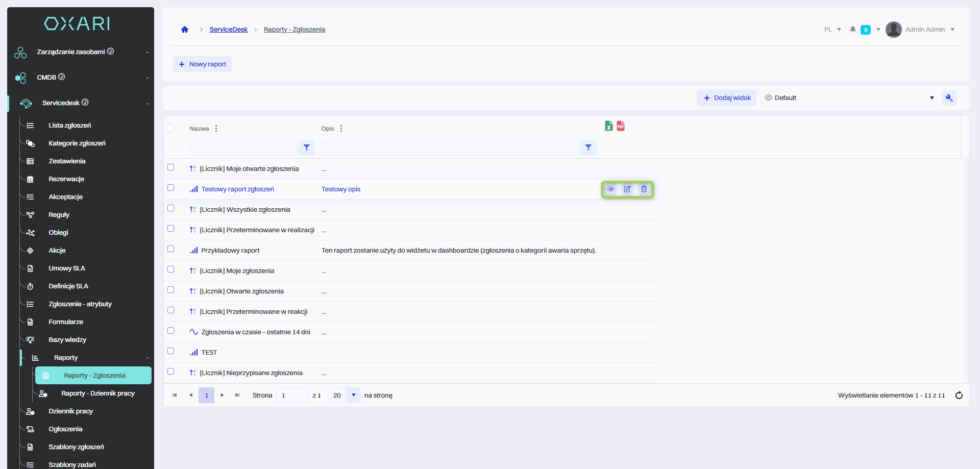Open Raporty - Dziennik pracy menu item

[x=98, y=393]
